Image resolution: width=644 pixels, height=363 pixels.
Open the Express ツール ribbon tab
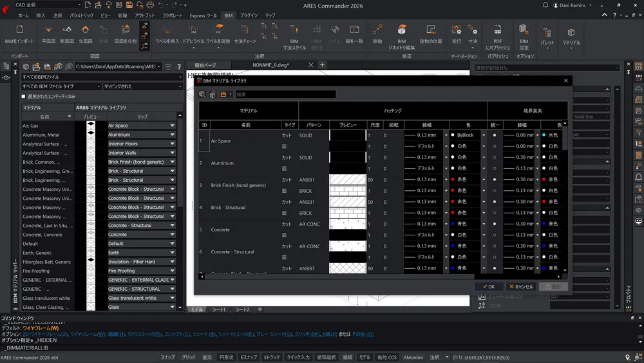point(203,15)
